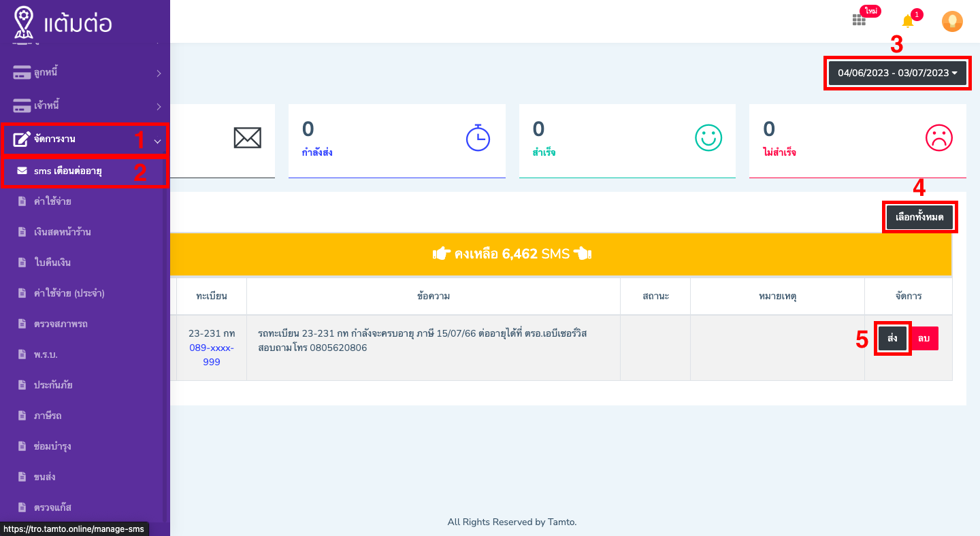Expand the ลูกหนี้ menu chevron

[x=159, y=73]
